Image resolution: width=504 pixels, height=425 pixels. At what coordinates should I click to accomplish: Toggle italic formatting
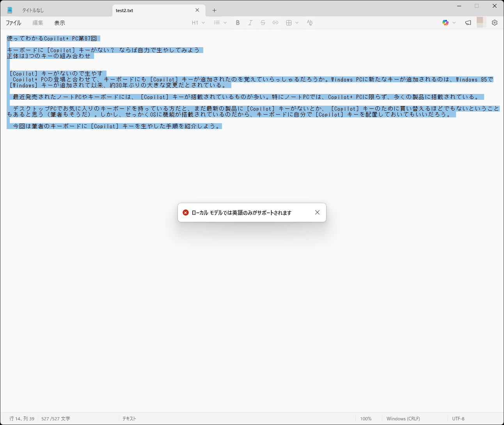pyautogui.click(x=250, y=23)
